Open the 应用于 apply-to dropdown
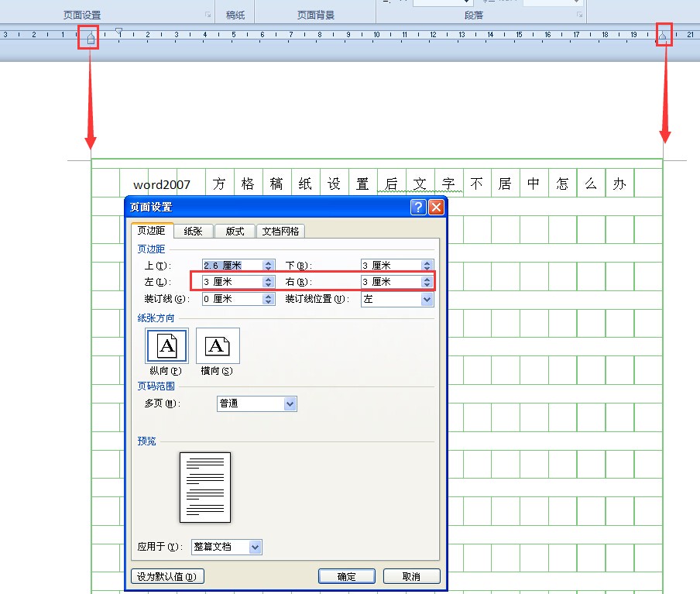This screenshot has width=700, height=594. coord(255,547)
